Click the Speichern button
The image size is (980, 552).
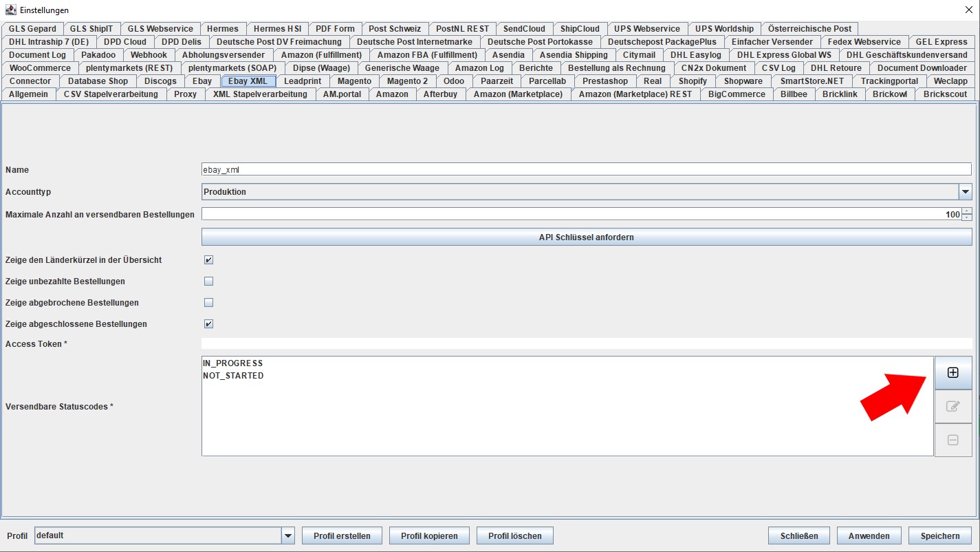click(x=940, y=535)
